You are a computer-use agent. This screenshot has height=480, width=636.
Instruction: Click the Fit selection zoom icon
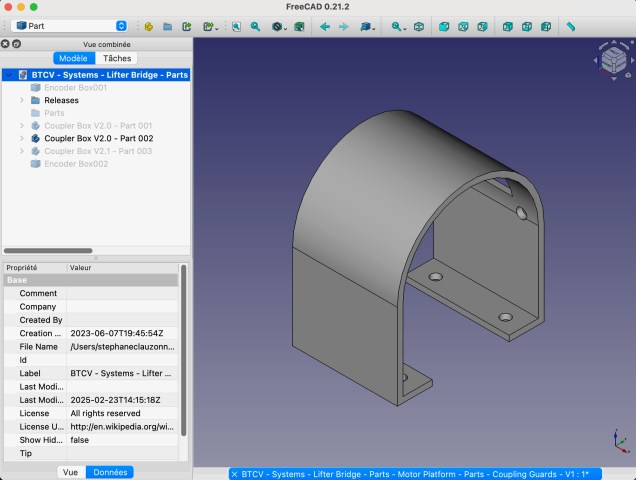(x=256, y=26)
